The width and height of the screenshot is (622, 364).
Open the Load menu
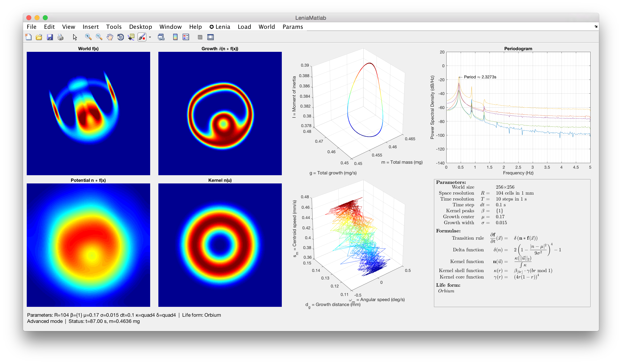(244, 27)
